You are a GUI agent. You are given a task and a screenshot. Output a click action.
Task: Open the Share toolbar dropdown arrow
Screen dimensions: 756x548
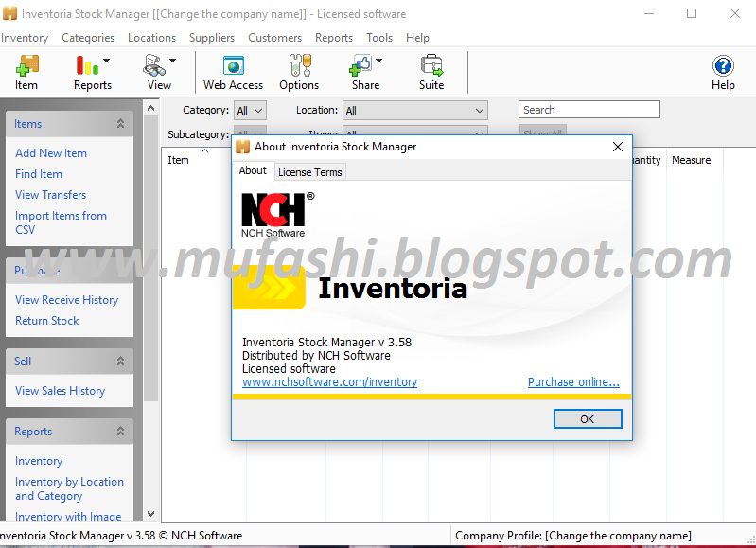click(379, 61)
